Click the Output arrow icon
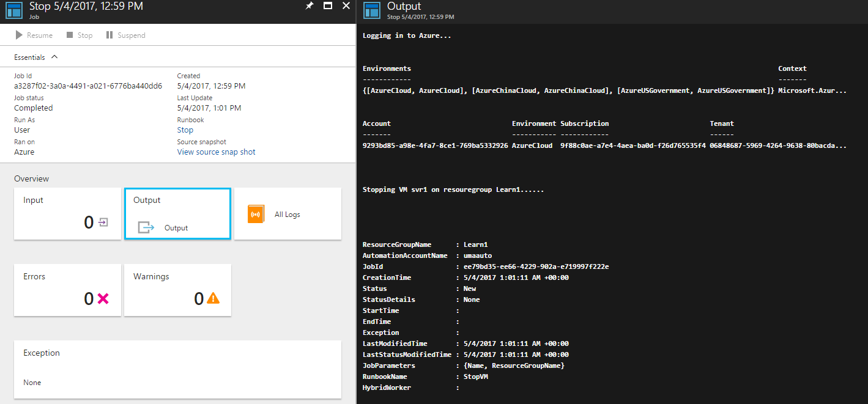Screen dimensions: 868x404 click(x=146, y=227)
